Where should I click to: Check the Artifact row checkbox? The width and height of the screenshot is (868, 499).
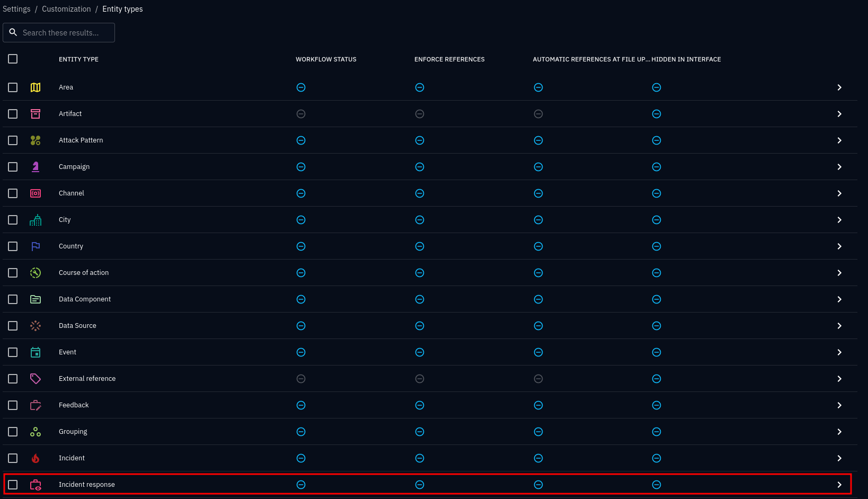pyautogui.click(x=13, y=114)
